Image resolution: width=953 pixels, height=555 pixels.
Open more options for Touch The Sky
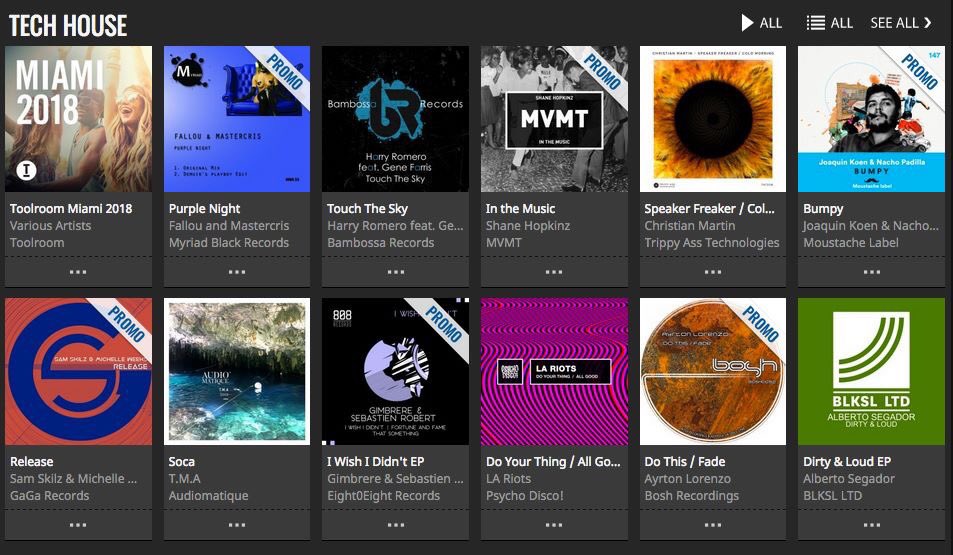[396, 272]
